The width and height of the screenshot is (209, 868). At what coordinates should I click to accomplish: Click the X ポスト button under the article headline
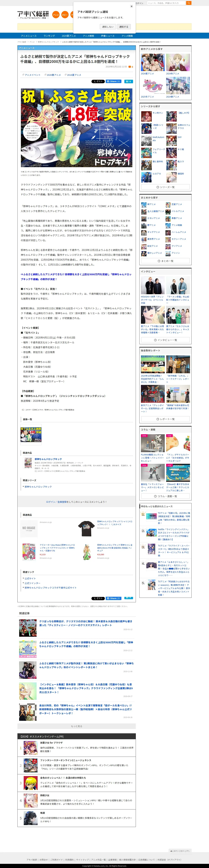click(x=98, y=81)
